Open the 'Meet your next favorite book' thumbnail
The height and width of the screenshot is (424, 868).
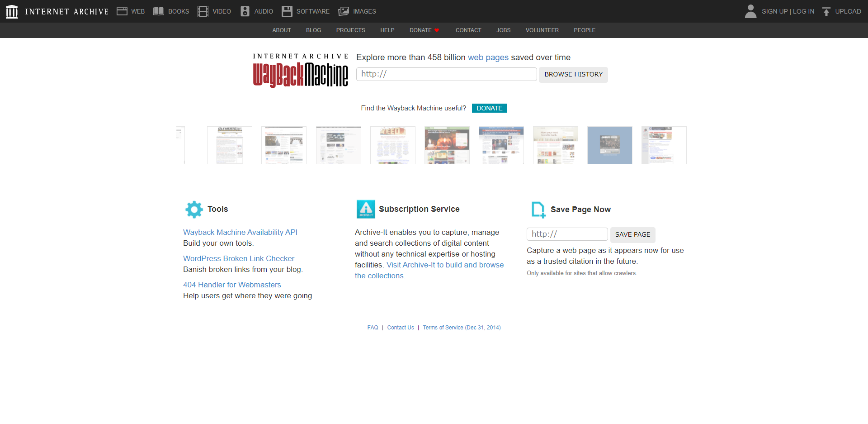[x=556, y=145]
